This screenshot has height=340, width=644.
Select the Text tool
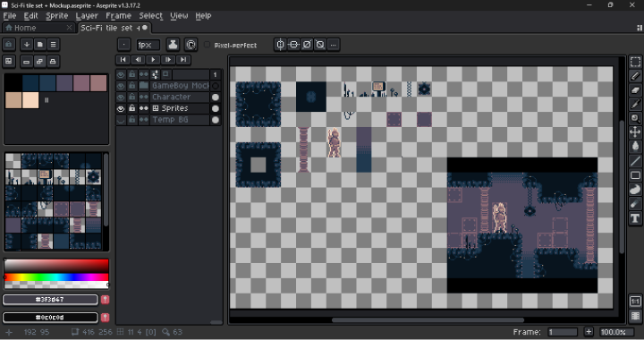[x=635, y=217]
